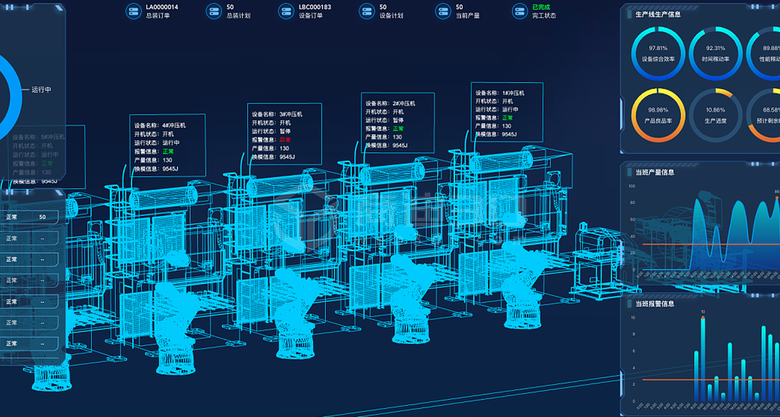The height and width of the screenshot is (417, 780).
Task: Select equipment order LBC000183
Action: click(x=315, y=7)
